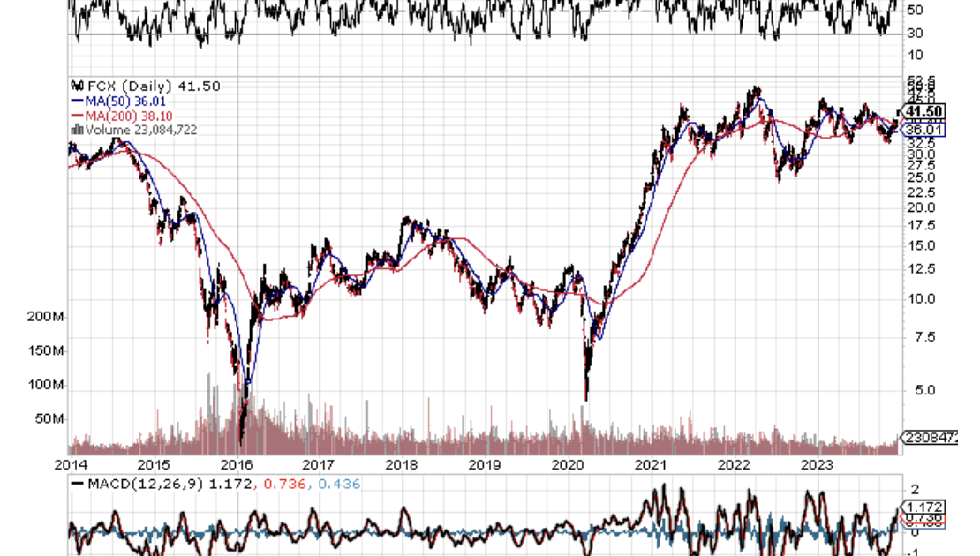Click the 2016 label on time axis
This screenshot has height=556, width=980.
[237, 465]
